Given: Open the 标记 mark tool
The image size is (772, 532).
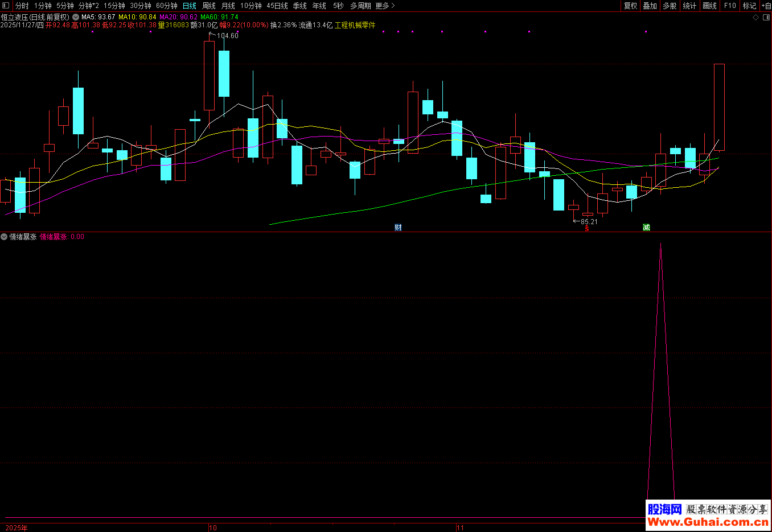Looking at the screenshot, I should coord(749,6).
